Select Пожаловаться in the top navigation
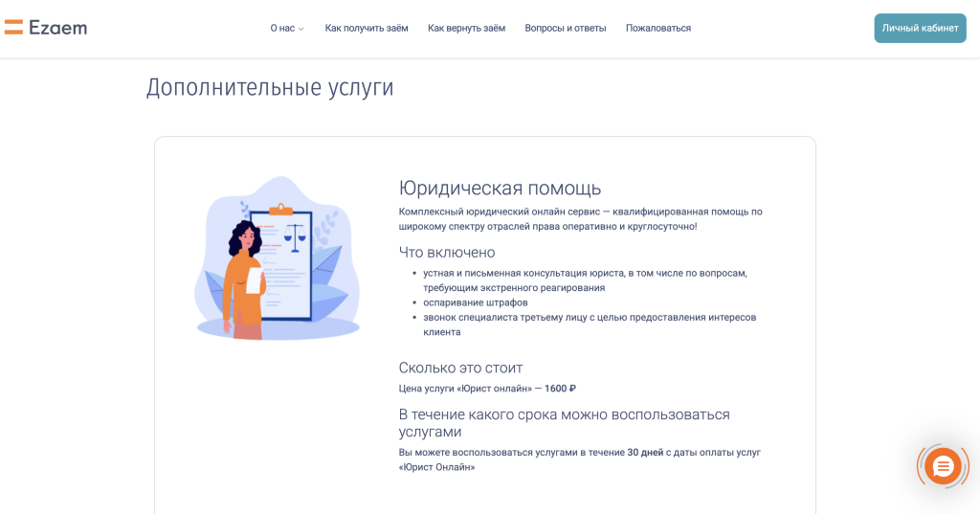The height and width of the screenshot is (514, 980). click(658, 28)
